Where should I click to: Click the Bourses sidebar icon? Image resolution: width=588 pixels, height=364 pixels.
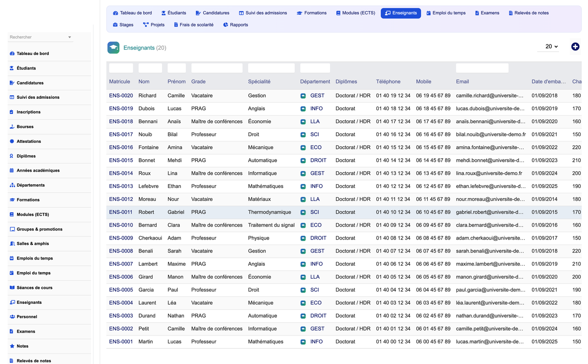point(12,127)
